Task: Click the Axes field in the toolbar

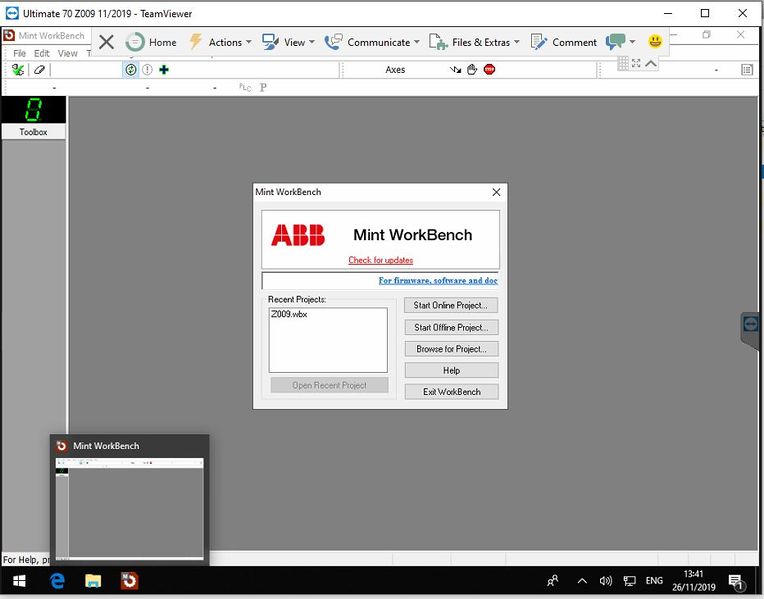Action: [x=395, y=70]
